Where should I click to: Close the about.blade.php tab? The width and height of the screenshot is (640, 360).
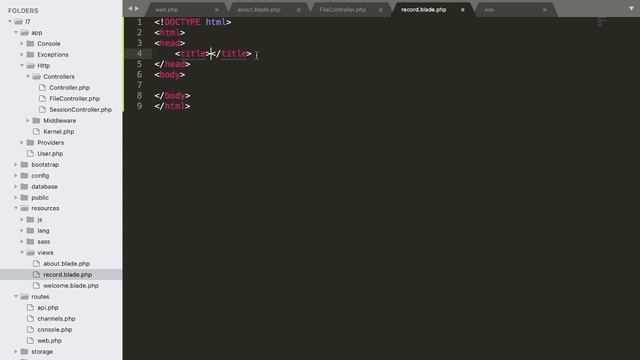click(299, 10)
